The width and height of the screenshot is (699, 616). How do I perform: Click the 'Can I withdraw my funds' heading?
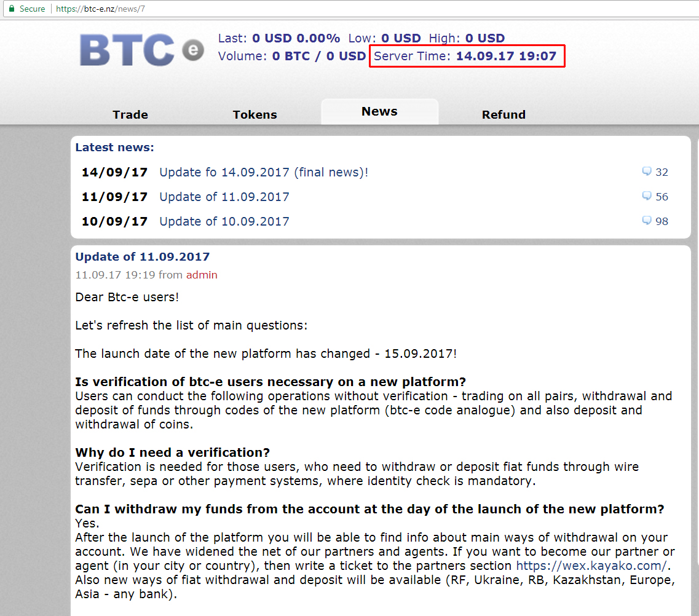coord(369,509)
